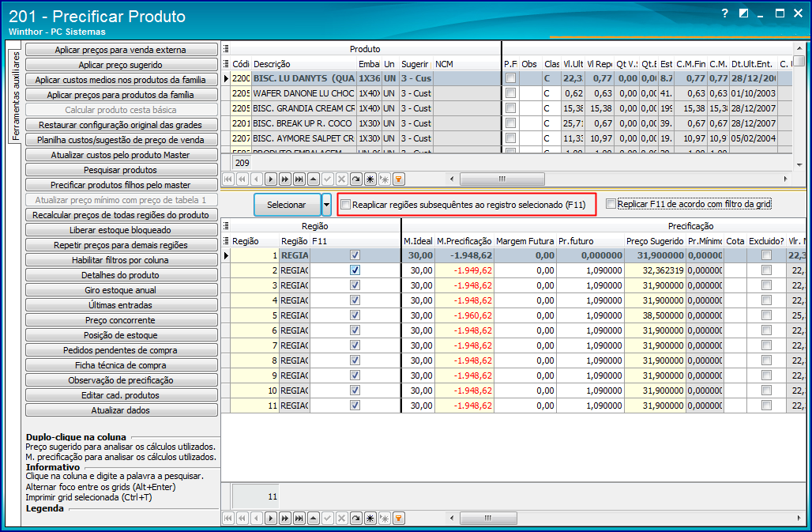
Task: Click the Produto grid horizontal scrollbar thumb
Action: coord(502,179)
